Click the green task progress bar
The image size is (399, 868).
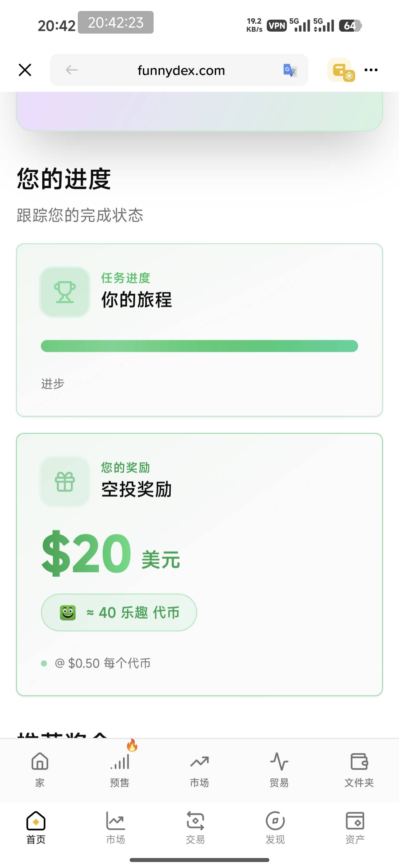point(199,346)
